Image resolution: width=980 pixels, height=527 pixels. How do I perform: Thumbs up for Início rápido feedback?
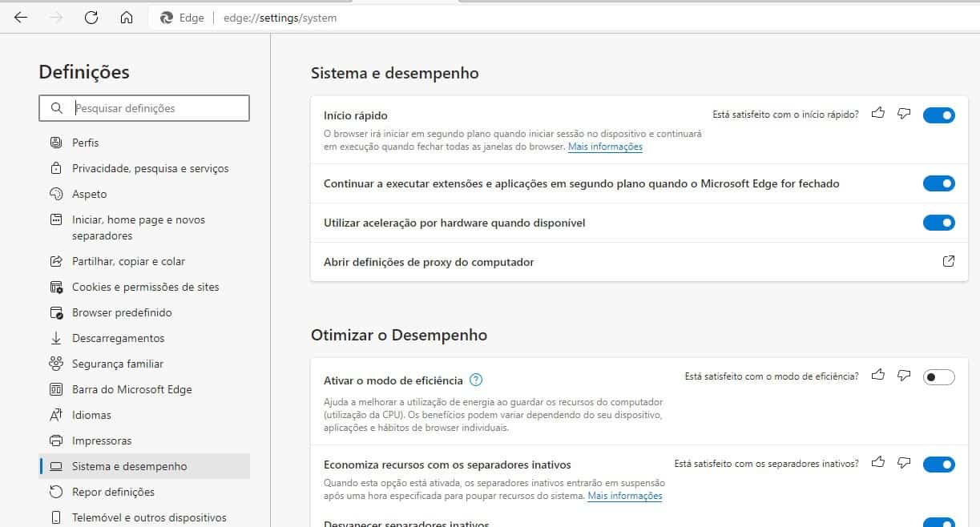point(878,114)
